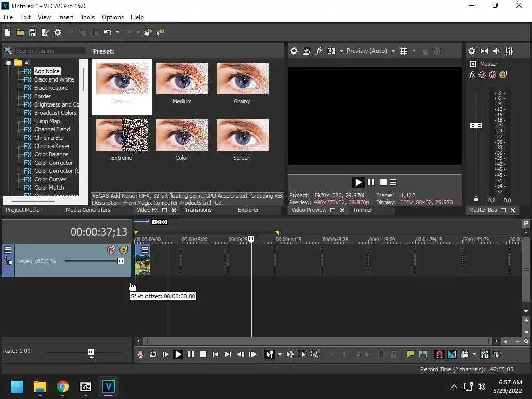Adjust the track Level slider handle
This screenshot has height=399, width=532.
121,261
